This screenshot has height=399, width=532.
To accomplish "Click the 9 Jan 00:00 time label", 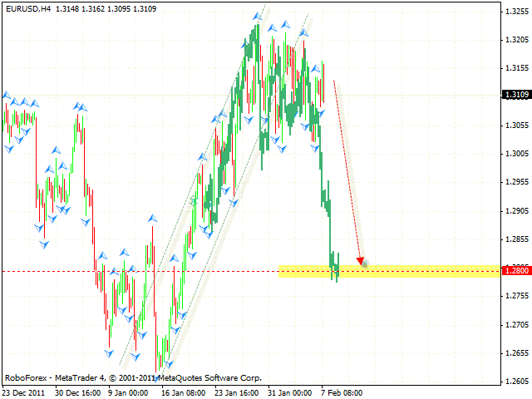I will point(129,392).
